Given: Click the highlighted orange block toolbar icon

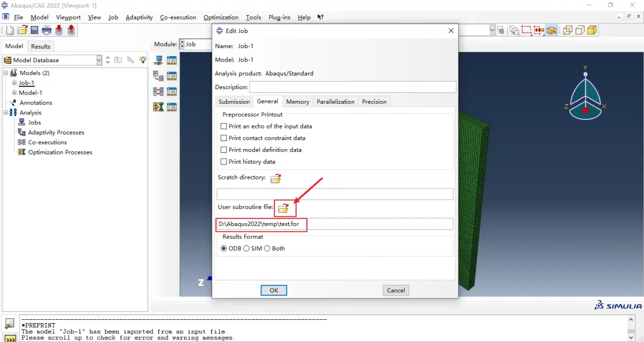Looking at the screenshot, I should pyautogui.click(x=552, y=30).
